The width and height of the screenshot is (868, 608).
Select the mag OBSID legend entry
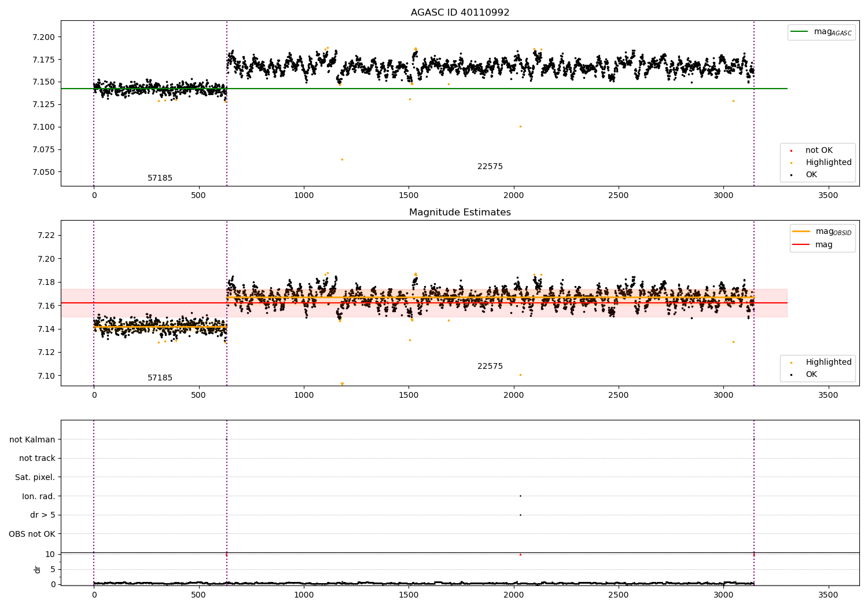(822, 232)
